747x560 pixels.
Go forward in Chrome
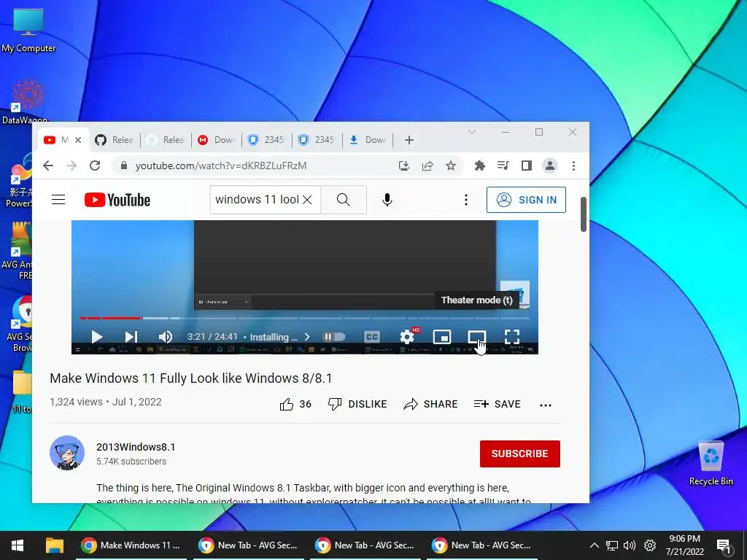pos(71,166)
